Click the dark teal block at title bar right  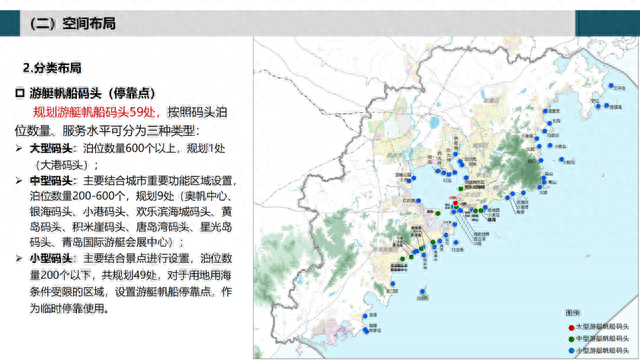tap(607, 23)
